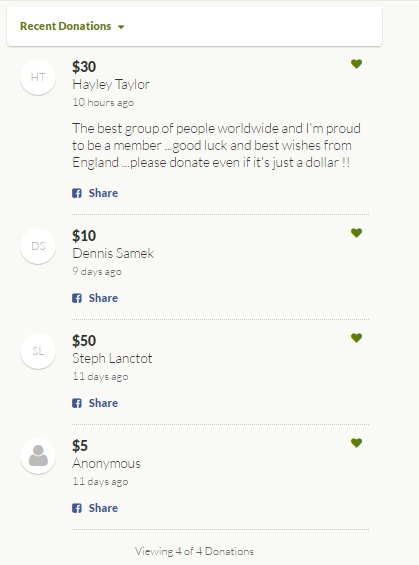Viewport: 419px width, 565px height.
Task: Open the Recent Donations sort label
Action: tap(66, 26)
